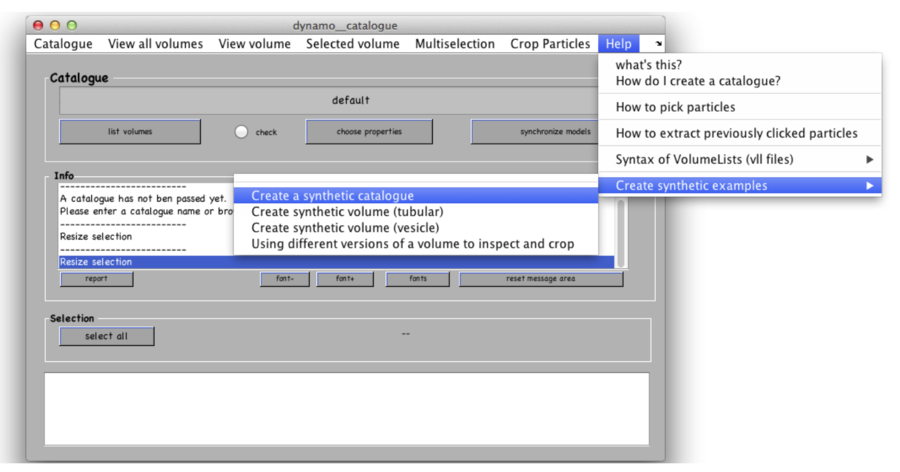The width and height of the screenshot is (900, 472).
Task: Click the 'select all' button
Action: tap(106, 337)
